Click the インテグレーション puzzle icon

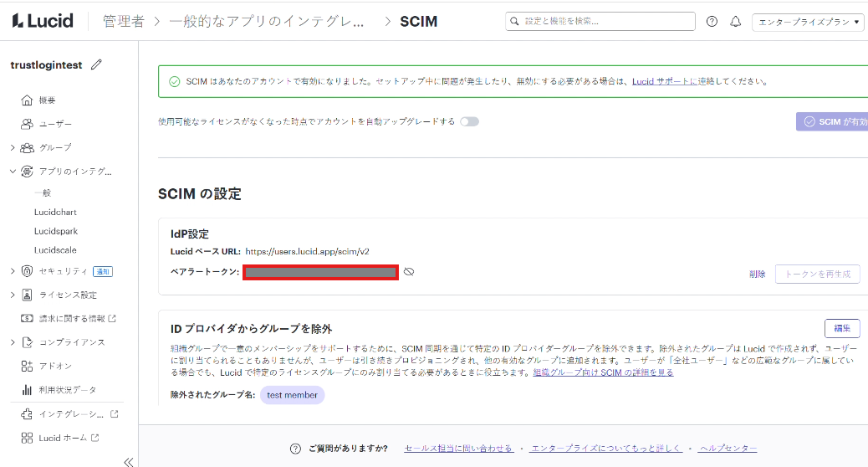[27, 413]
